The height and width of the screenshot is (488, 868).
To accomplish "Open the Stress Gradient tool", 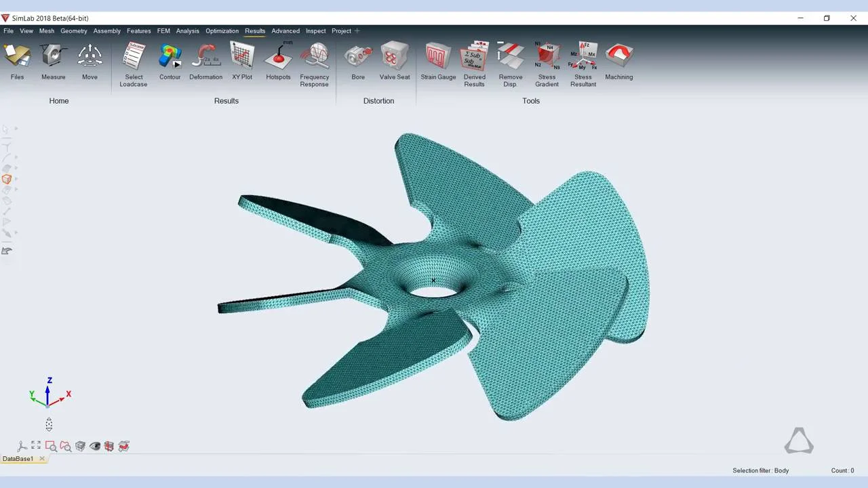I will (547, 57).
